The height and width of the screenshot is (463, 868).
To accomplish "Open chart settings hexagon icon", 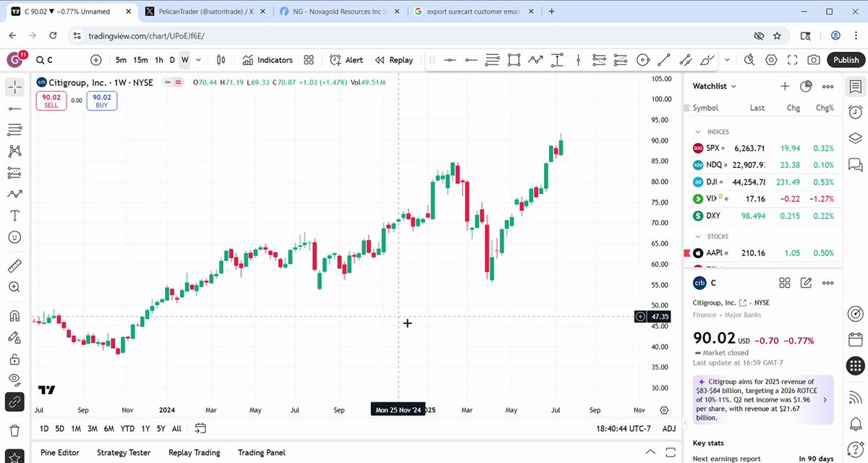I will [771, 60].
